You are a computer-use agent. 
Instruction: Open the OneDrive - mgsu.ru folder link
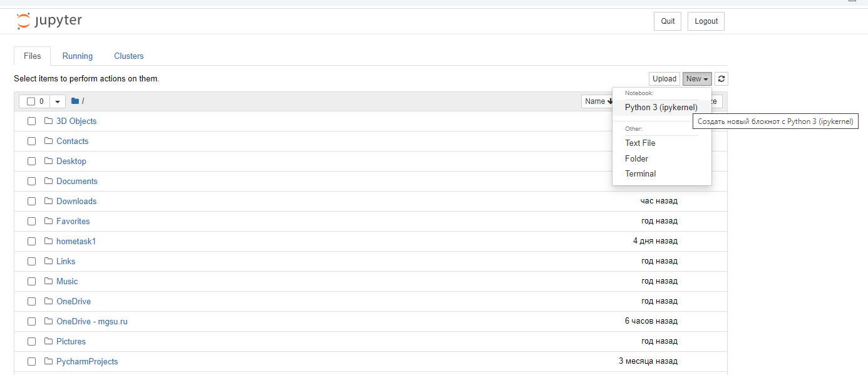click(92, 321)
